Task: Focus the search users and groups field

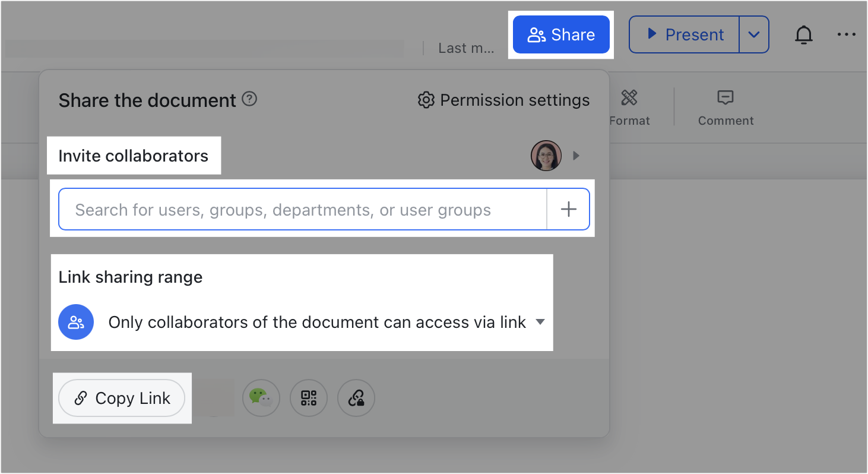Action: [x=303, y=210]
